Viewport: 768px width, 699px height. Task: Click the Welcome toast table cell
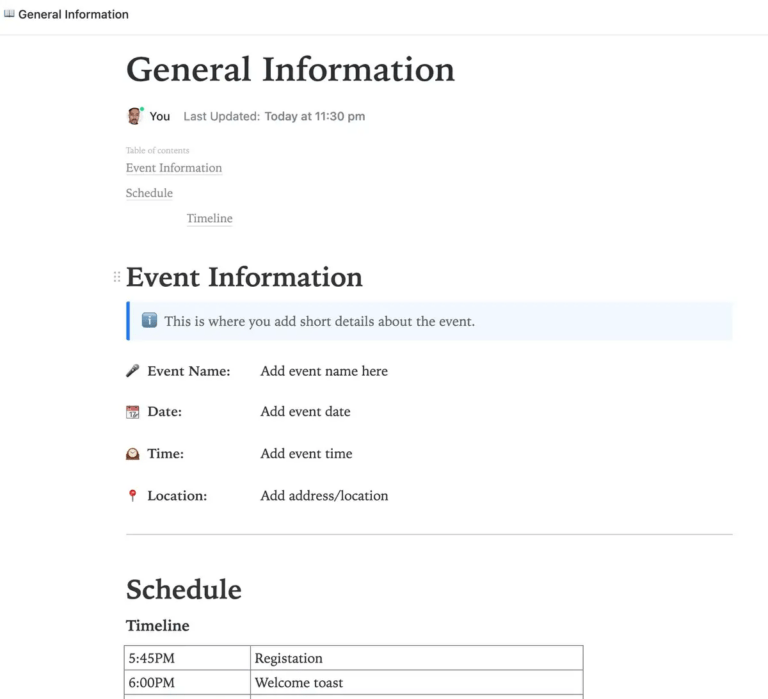(298, 683)
